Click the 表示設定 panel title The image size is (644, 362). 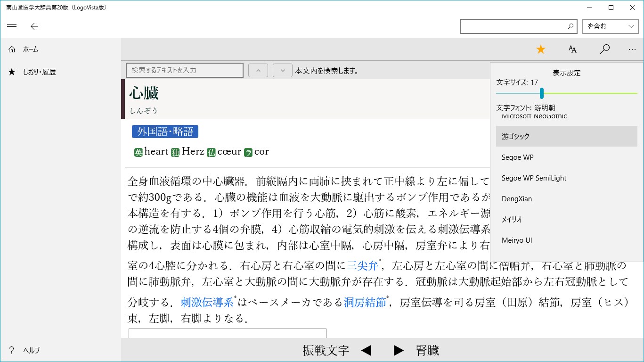point(567,73)
